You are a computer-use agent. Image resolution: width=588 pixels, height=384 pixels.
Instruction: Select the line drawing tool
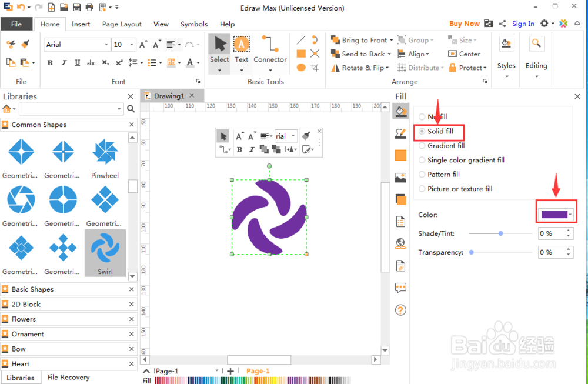tap(300, 40)
